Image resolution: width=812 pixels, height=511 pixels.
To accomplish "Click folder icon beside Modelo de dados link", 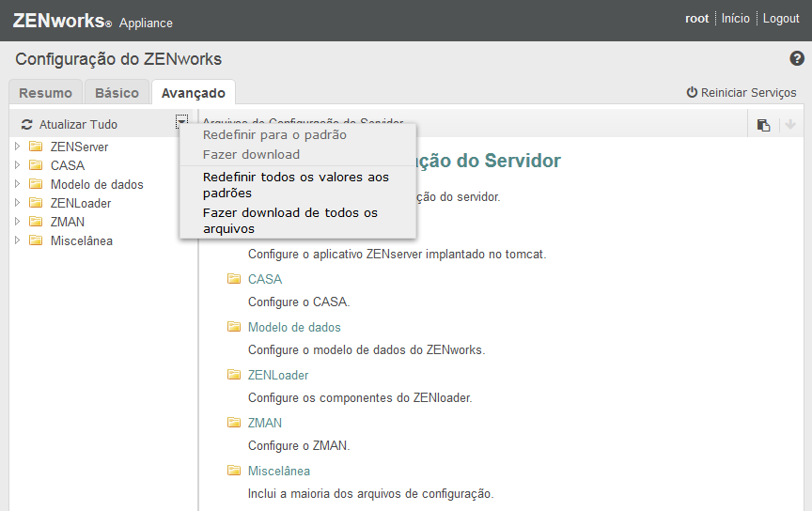I will coord(234,327).
